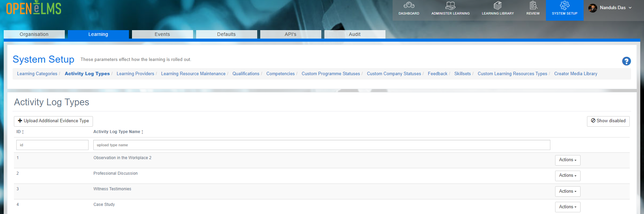Open the Skillsets link
The image size is (644, 214).
coord(463,74)
